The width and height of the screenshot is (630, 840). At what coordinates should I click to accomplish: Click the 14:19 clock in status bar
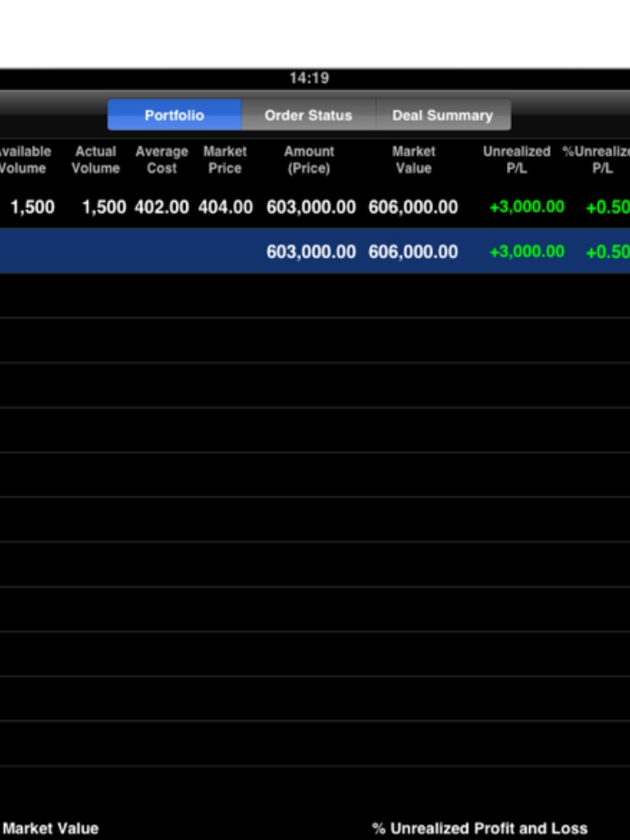tap(309, 78)
